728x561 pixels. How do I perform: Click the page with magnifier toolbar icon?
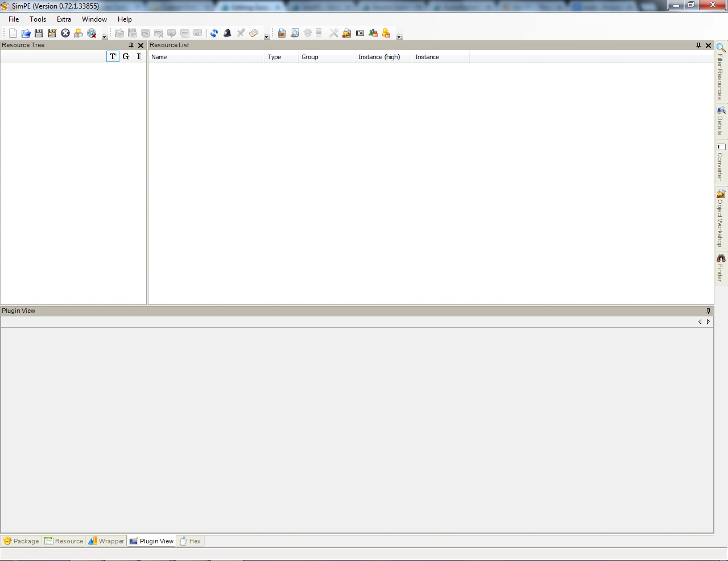tap(295, 33)
